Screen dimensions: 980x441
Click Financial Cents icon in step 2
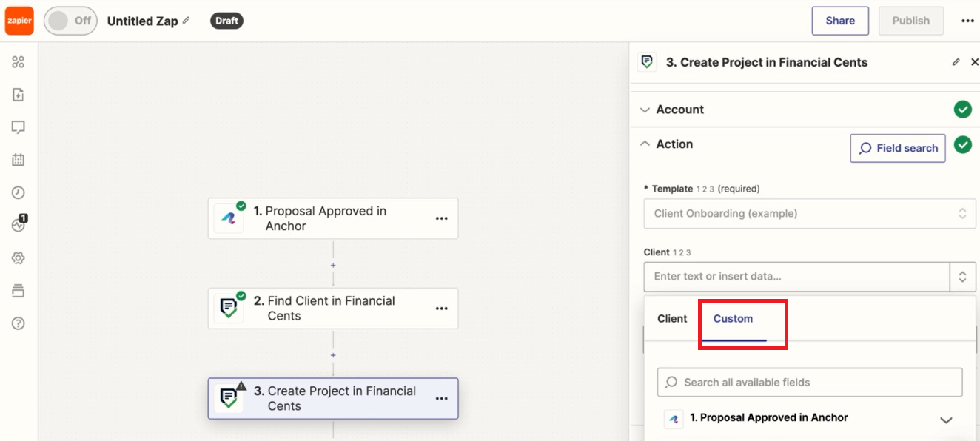point(229,309)
